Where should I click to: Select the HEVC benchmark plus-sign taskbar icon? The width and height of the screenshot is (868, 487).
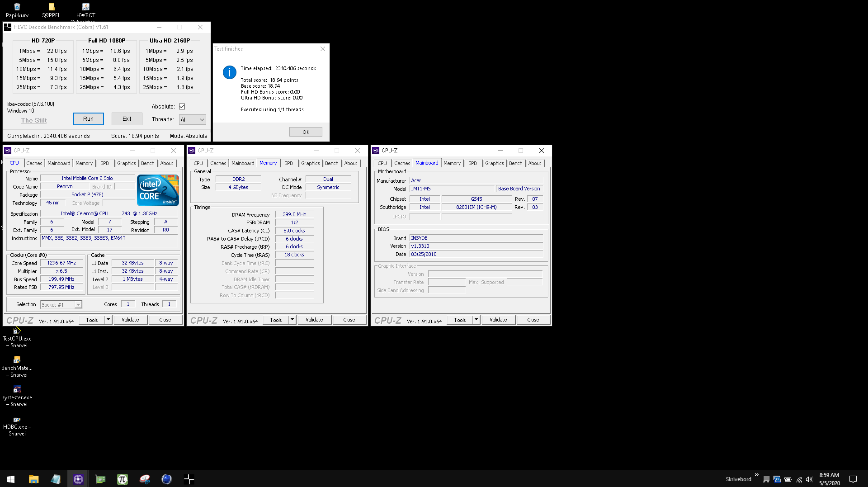pyautogui.click(x=189, y=479)
